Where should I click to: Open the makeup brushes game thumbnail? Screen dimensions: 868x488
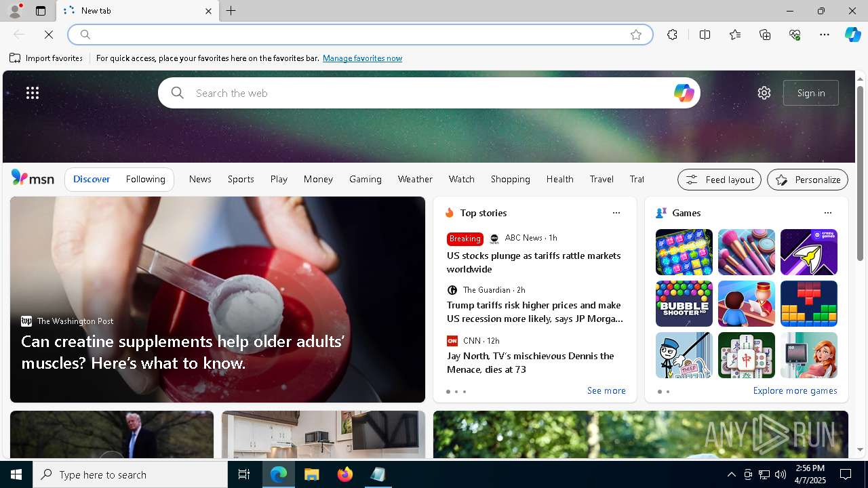(x=746, y=252)
